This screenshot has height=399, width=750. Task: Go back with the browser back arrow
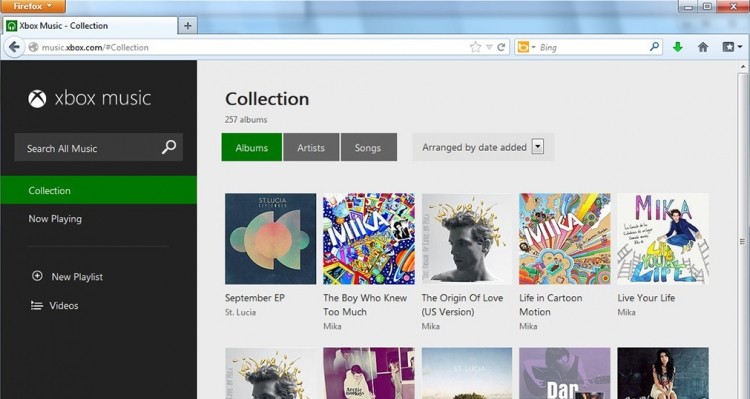(x=14, y=47)
